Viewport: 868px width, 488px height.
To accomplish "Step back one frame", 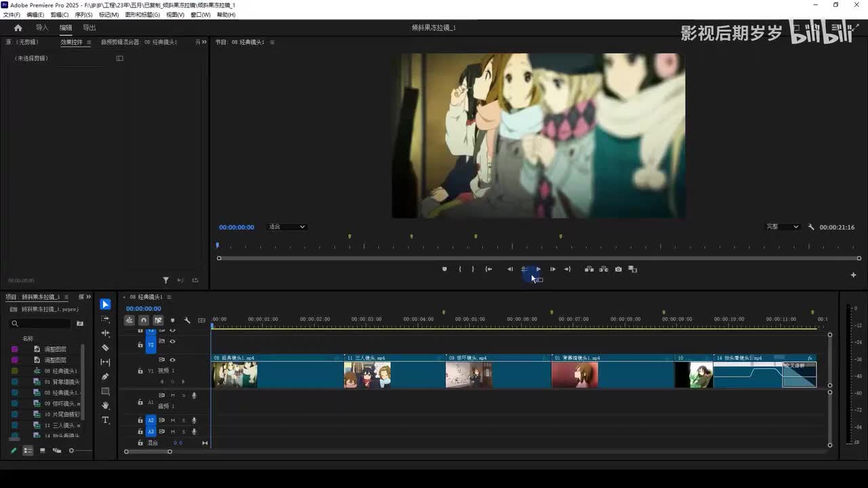I will pyautogui.click(x=510, y=269).
